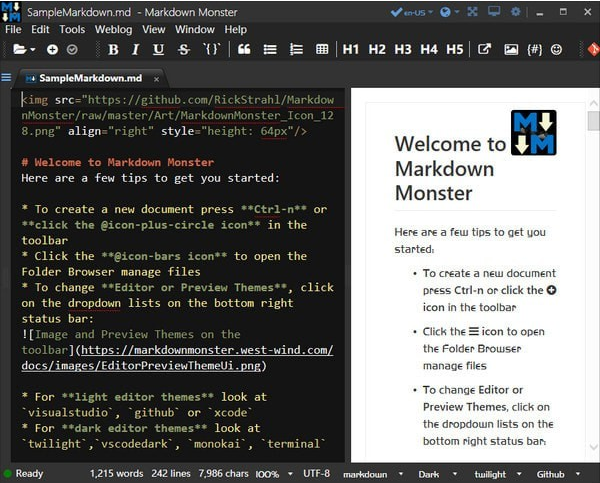Expand the open file folder dropdown arrow
600x483 pixels.
point(33,50)
